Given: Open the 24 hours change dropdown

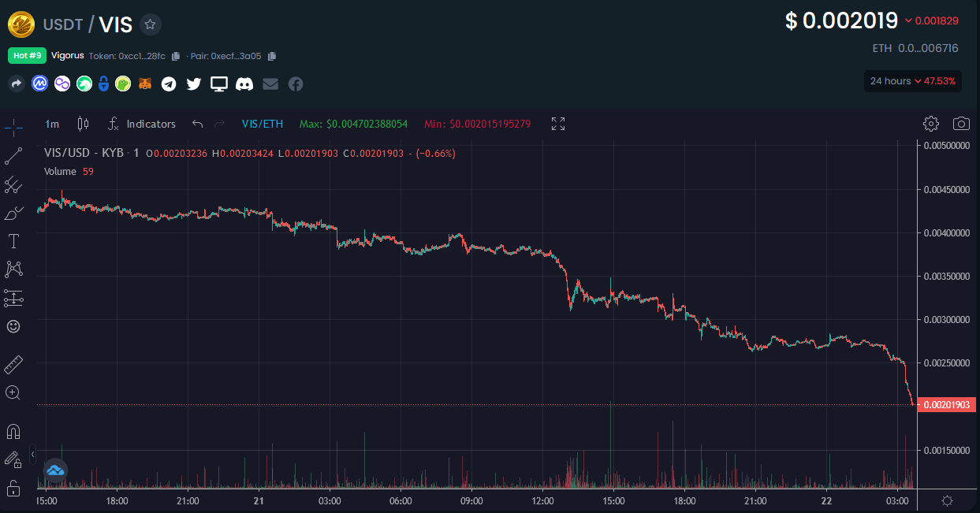Looking at the screenshot, I should [913, 81].
